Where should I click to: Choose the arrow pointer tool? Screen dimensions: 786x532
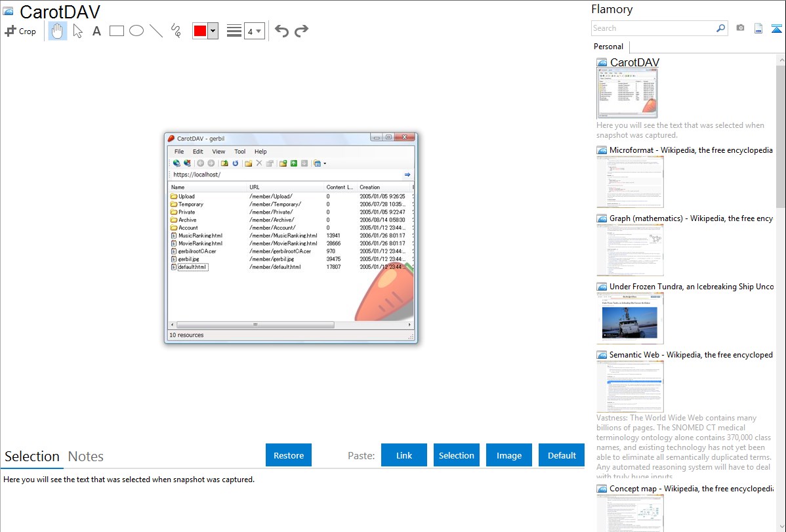tap(77, 31)
